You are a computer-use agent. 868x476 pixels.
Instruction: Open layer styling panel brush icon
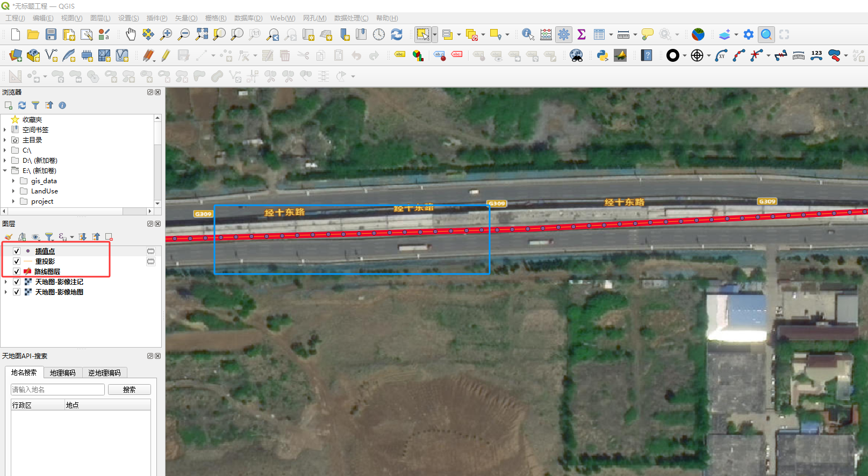pos(9,237)
